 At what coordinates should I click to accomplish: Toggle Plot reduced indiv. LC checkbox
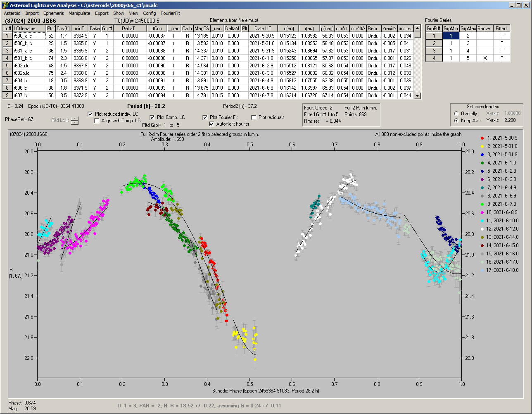91,114
